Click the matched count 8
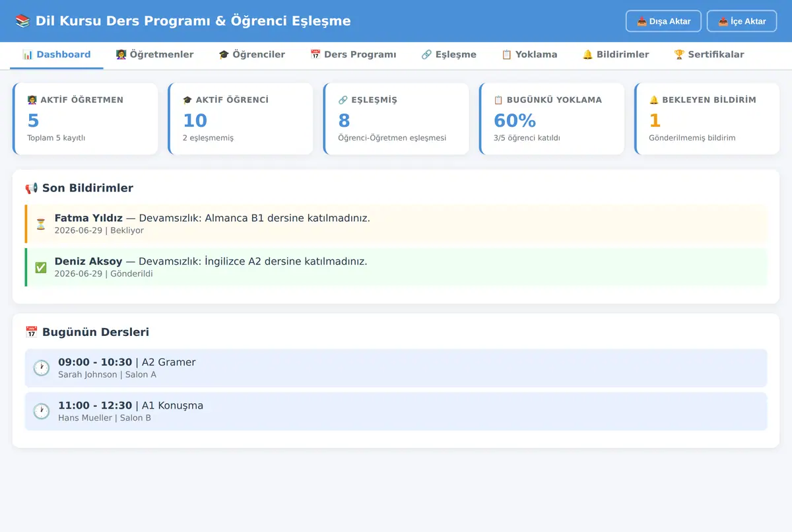792x532 pixels. (344, 120)
